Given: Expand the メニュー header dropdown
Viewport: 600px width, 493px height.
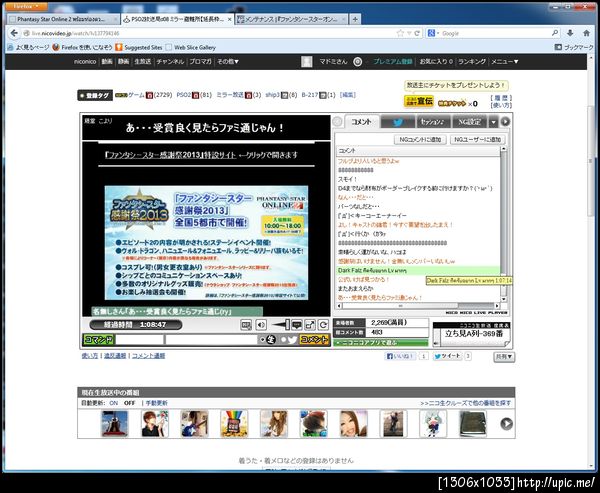Looking at the screenshot, I should (505, 61).
